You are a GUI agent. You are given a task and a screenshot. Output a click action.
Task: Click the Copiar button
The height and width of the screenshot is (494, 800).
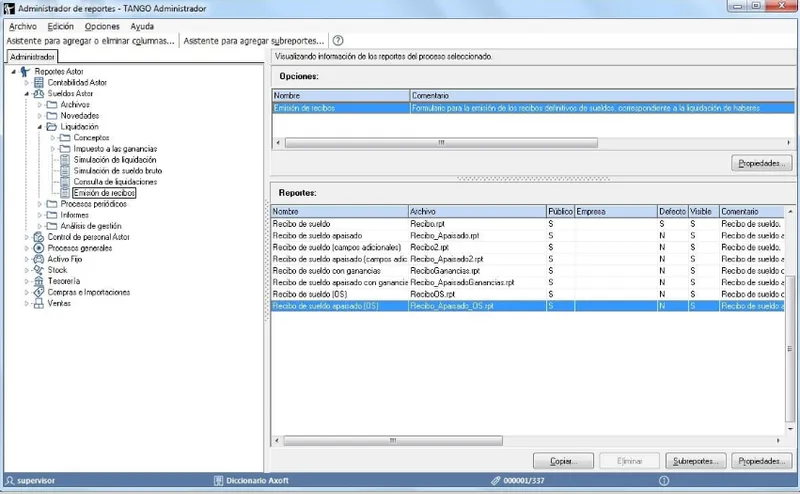click(563, 461)
